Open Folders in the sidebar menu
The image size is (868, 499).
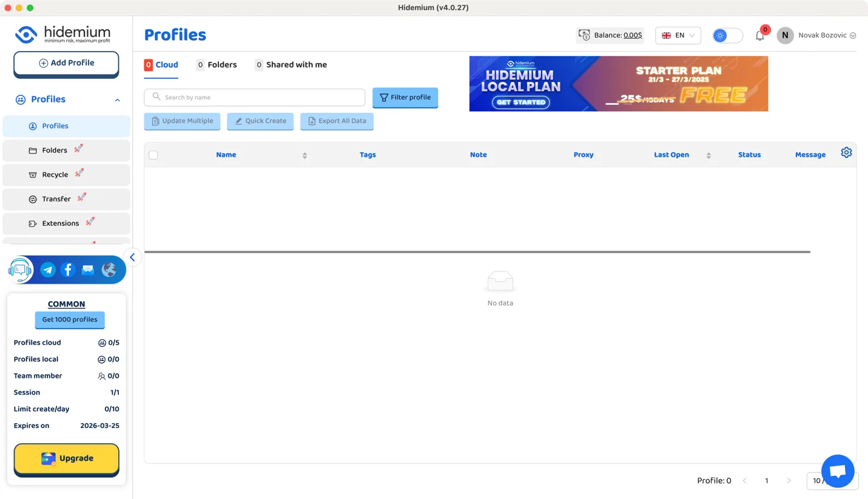[66, 151]
